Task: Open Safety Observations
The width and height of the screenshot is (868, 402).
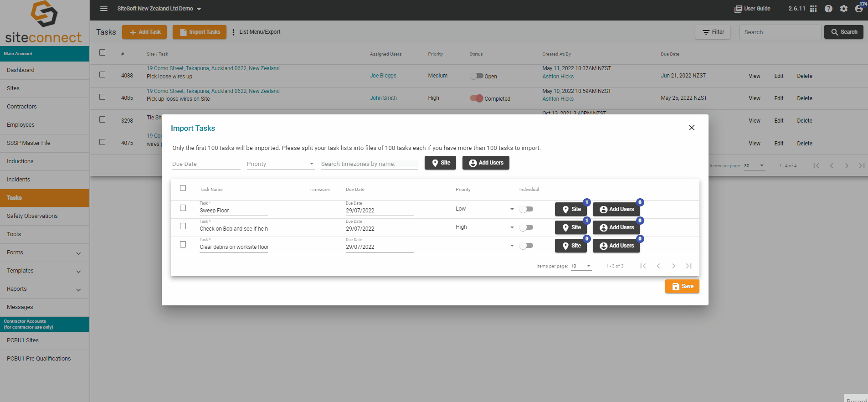Action: pos(45,216)
